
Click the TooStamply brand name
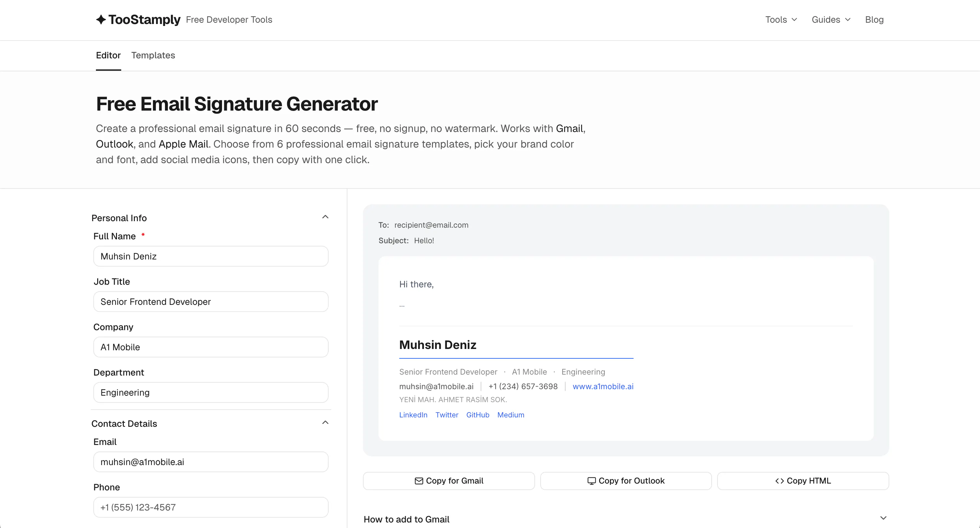[144, 19]
